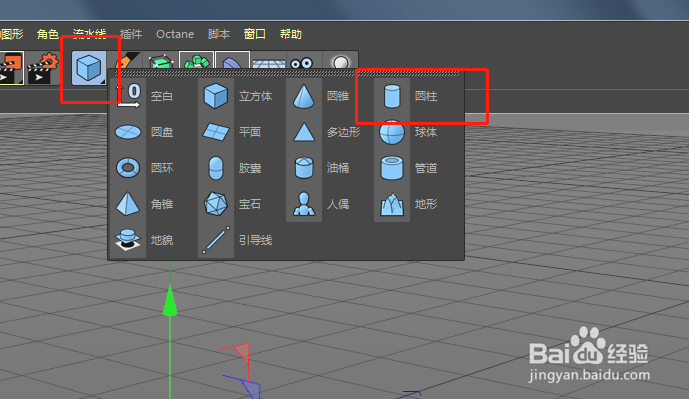Open the subdivision surface generator icon
This screenshot has height=399, width=689.
(161, 61)
